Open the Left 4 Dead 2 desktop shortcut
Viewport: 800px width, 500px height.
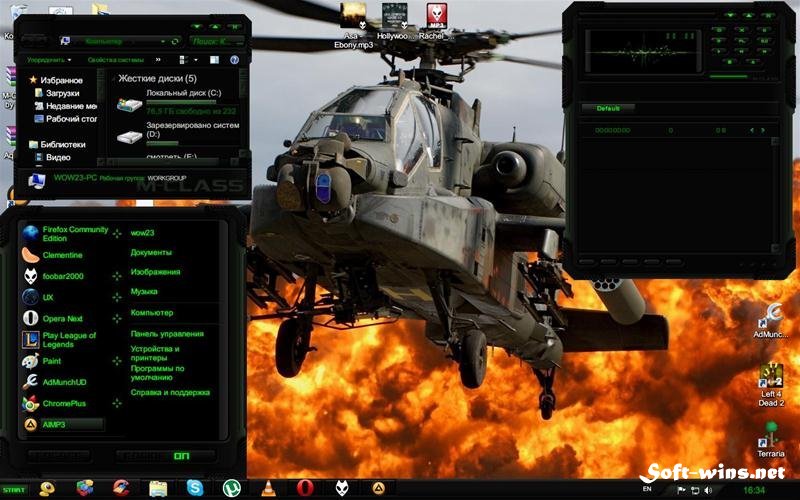click(770, 384)
